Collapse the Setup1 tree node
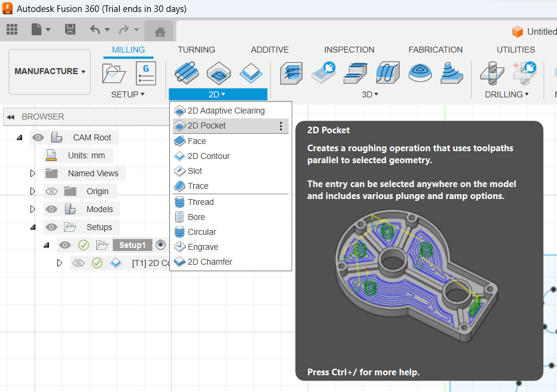 (x=47, y=245)
